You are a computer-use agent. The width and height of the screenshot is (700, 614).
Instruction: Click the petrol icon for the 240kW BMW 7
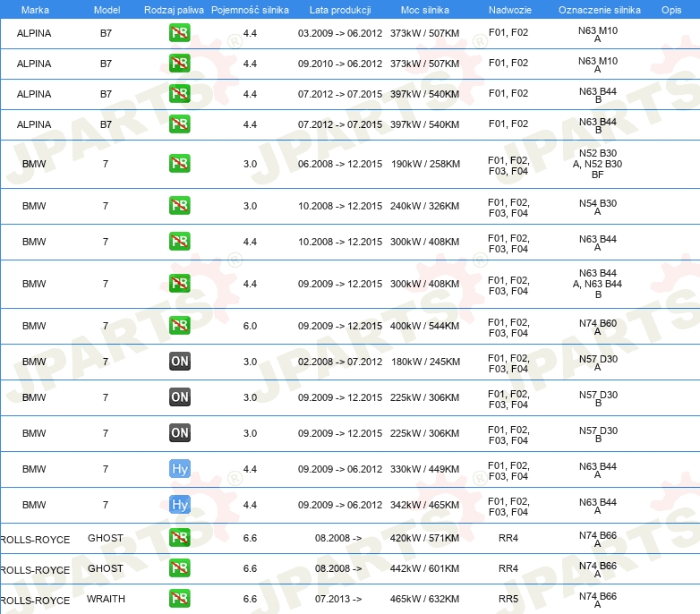pyautogui.click(x=180, y=206)
